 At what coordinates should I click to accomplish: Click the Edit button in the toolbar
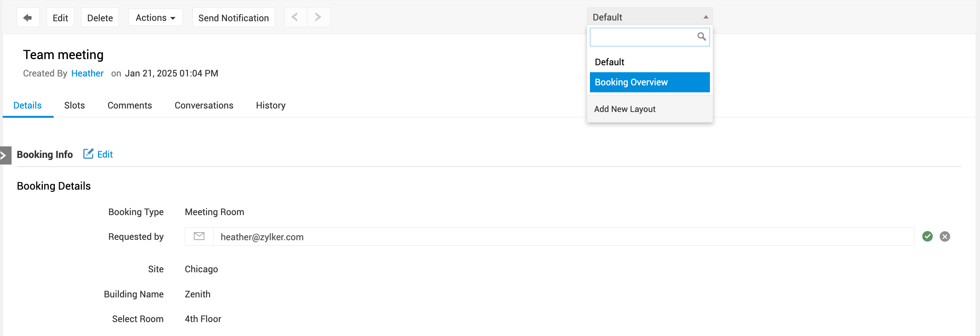[x=60, y=17]
